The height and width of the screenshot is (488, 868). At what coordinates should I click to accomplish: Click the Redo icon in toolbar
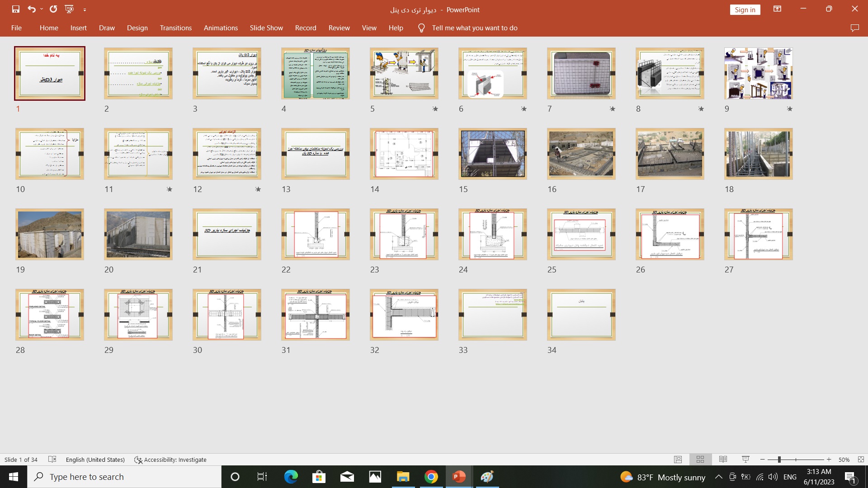click(x=52, y=9)
